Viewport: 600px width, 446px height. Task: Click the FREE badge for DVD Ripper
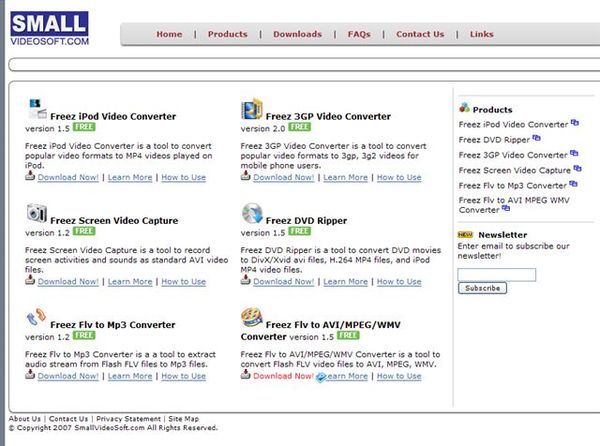click(300, 231)
